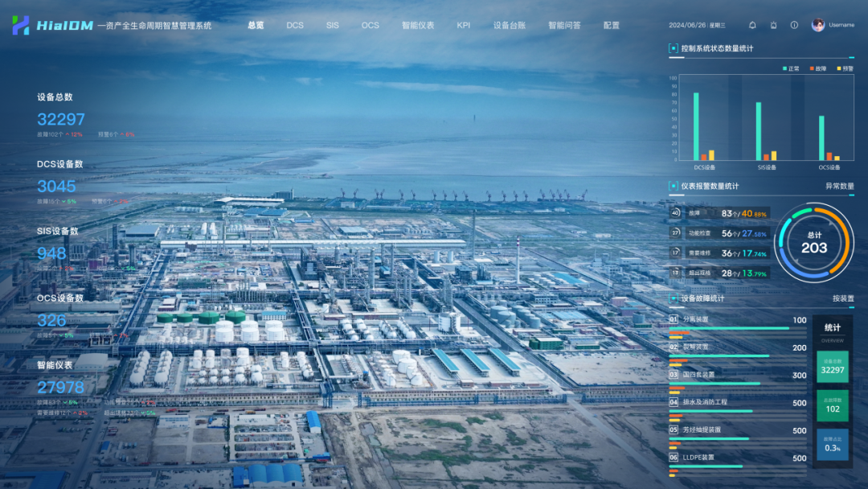Screen dimensions: 868x489
Task: Click the user avatar picture
Action: (x=818, y=25)
